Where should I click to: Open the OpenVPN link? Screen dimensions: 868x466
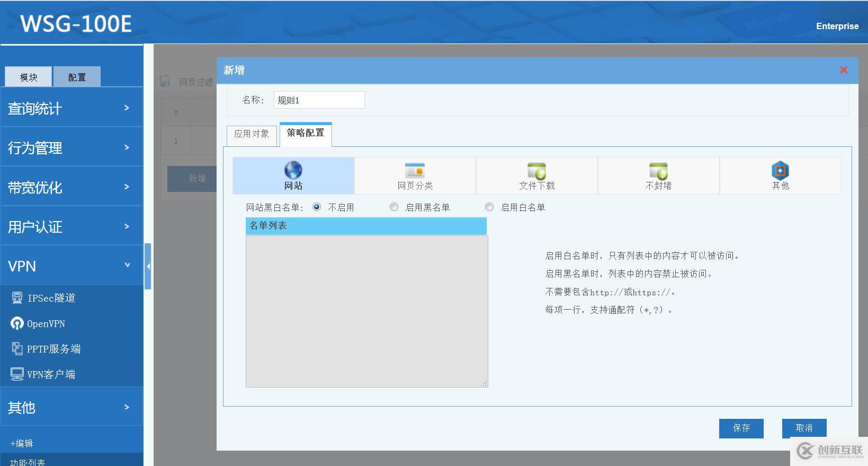tap(46, 323)
